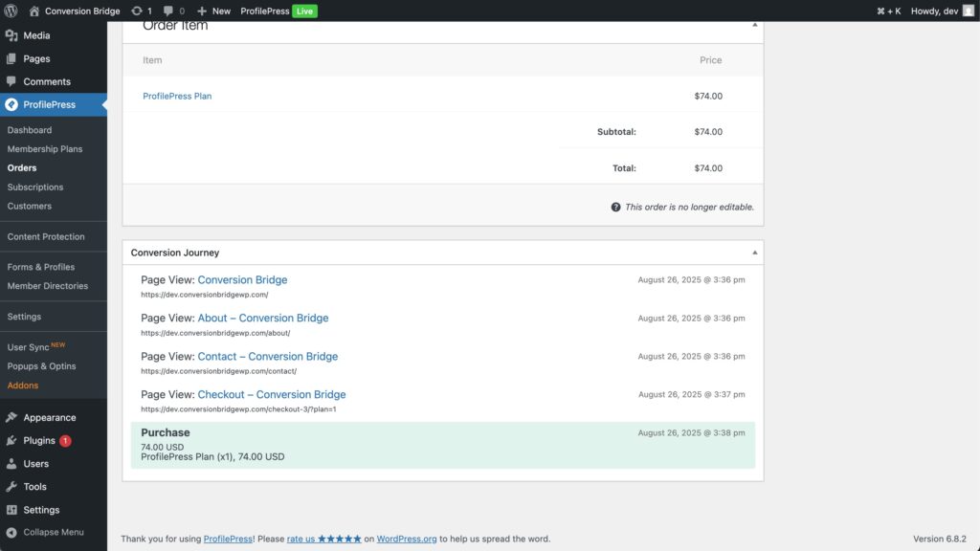Open the Tools sidebar menu
Image resolution: width=980 pixels, height=551 pixels.
34,487
